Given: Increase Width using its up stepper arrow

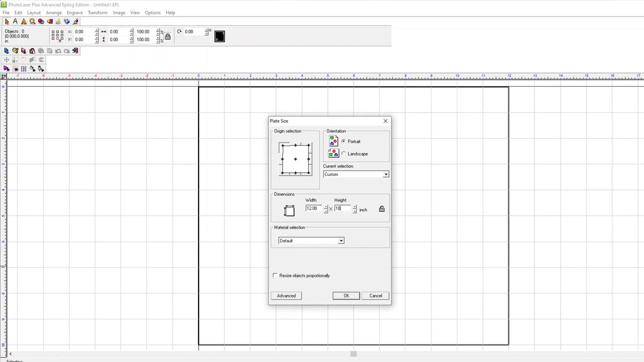Looking at the screenshot, I should (325, 207).
